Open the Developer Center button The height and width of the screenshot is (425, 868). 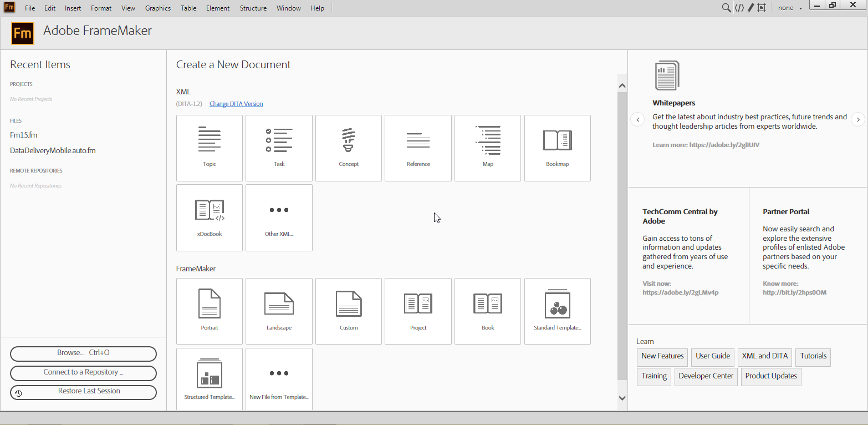(x=706, y=377)
